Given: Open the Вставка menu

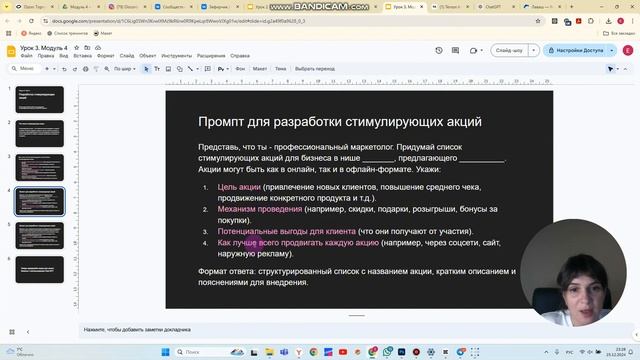Looking at the screenshot, I should coord(82,56).
